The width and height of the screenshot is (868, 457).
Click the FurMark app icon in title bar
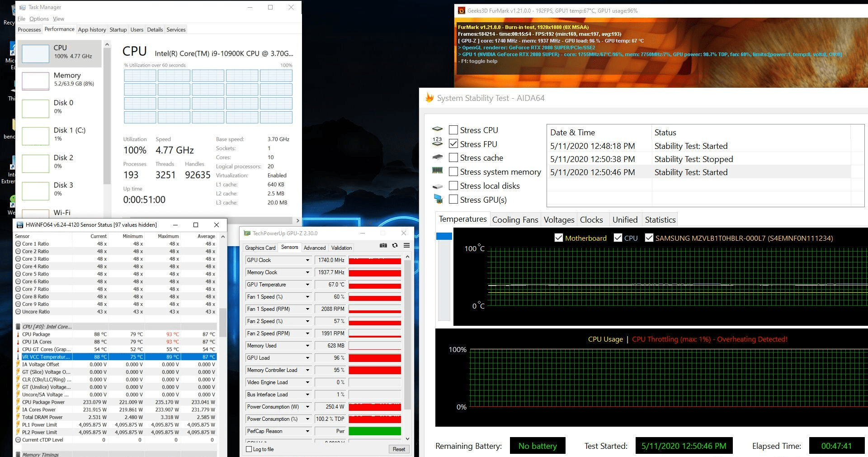click(x=462, y=10)
